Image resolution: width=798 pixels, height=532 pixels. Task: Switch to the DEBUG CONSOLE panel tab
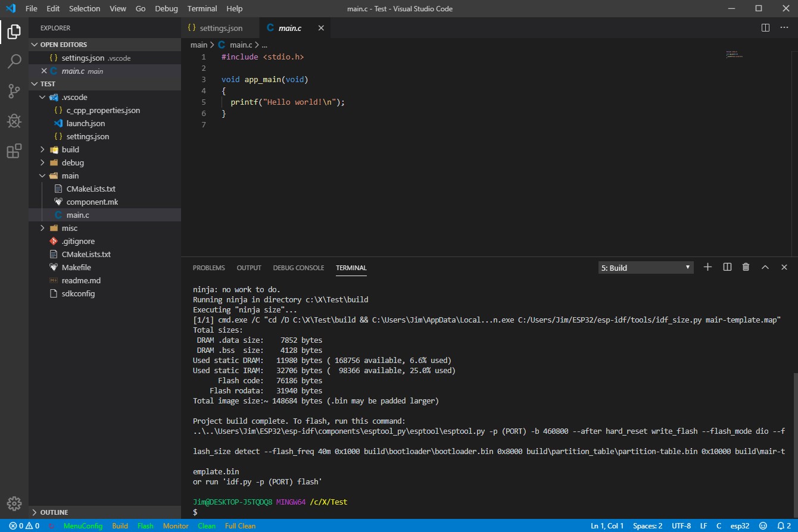[x=298, y=268]
